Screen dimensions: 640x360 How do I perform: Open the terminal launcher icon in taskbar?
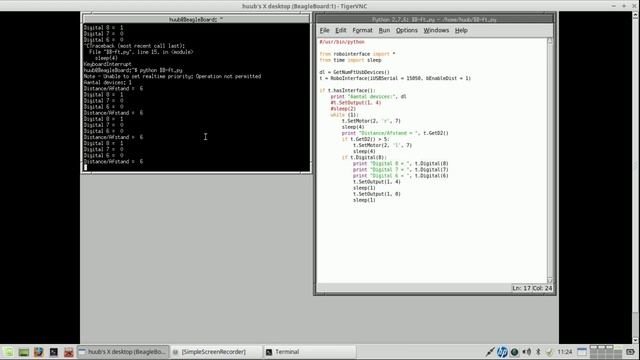tap(53, 352)
